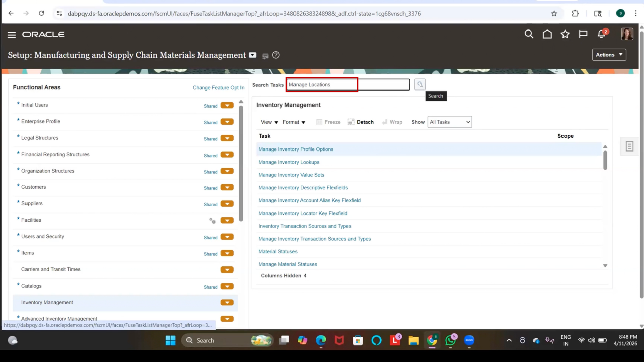Open the Manage Inventory Profile Options task
This screenshot has height=362, width=644.
click(296, 149)
